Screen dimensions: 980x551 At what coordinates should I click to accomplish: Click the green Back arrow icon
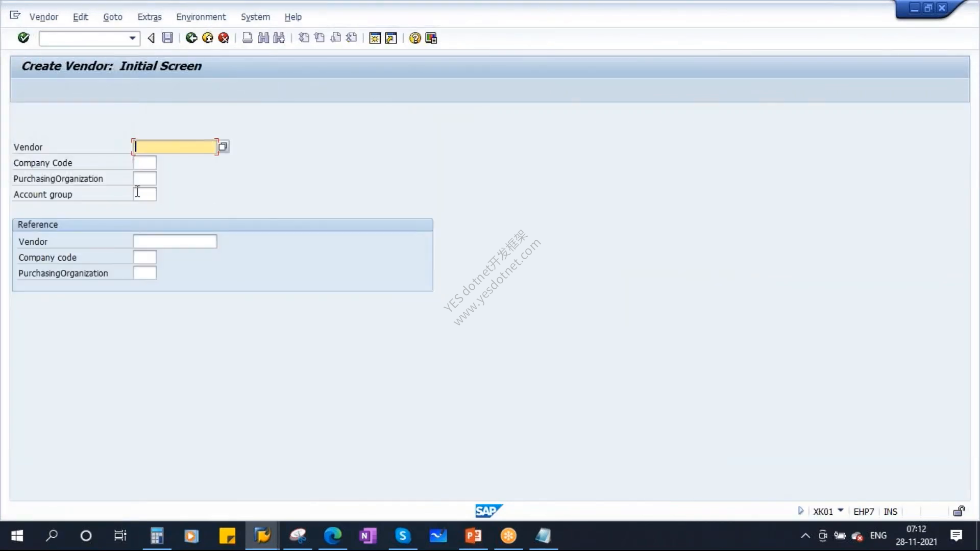pyautogui.click(x=191, y=38)
